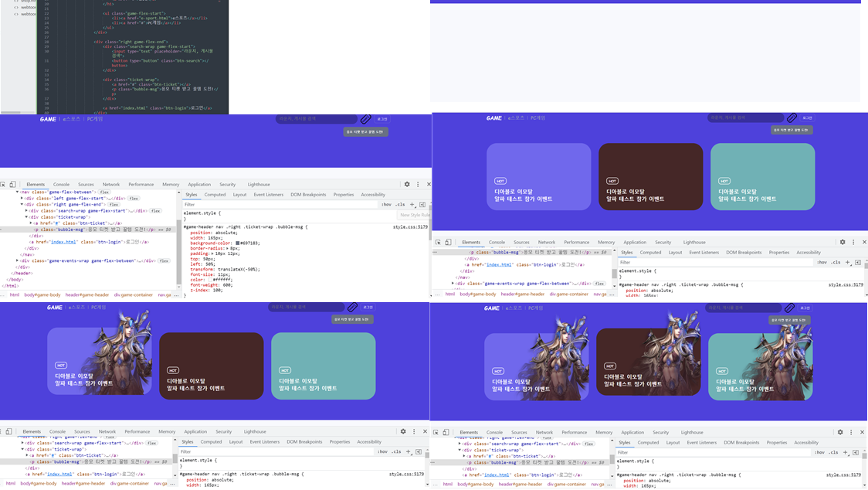Add new style rule plus in three-characters screenshot
This screenshot has width=868, height=490.
coord(846,452)
